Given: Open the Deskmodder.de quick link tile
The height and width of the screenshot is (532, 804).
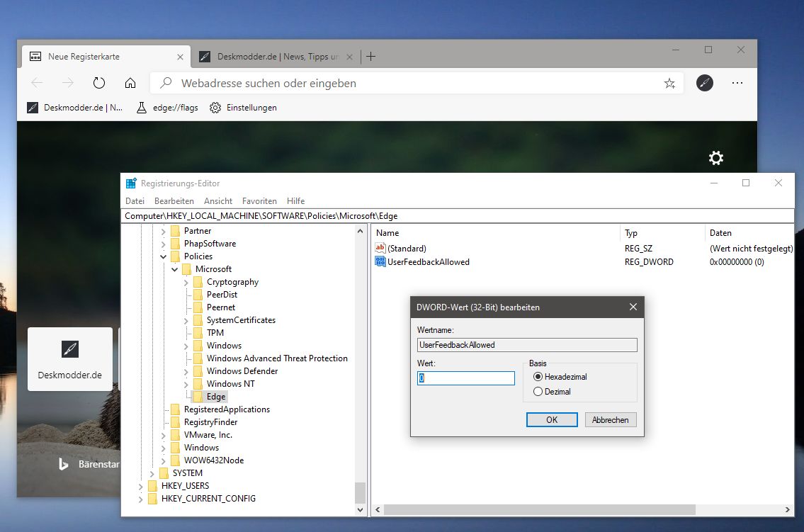Looking at the screenshot, I should tap(69, 359).
